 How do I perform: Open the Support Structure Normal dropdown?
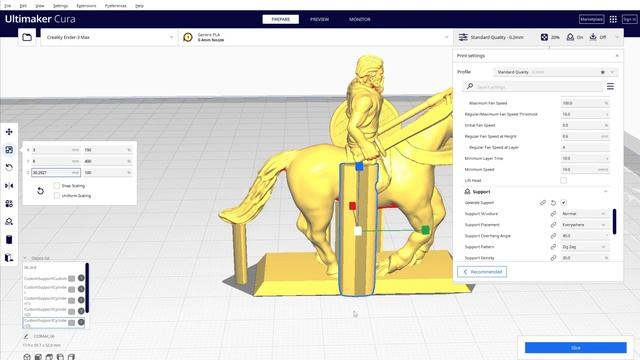[584, 213]
